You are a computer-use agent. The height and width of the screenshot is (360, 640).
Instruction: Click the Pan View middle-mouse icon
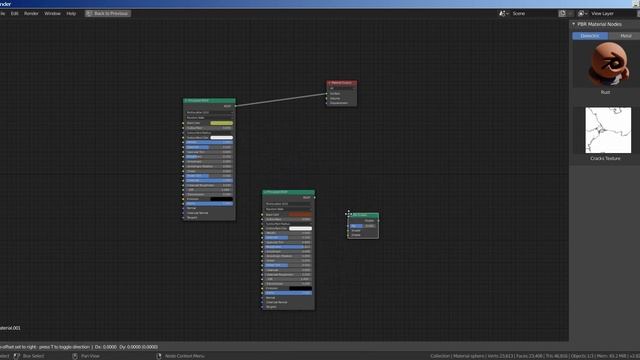click(75, 356)
